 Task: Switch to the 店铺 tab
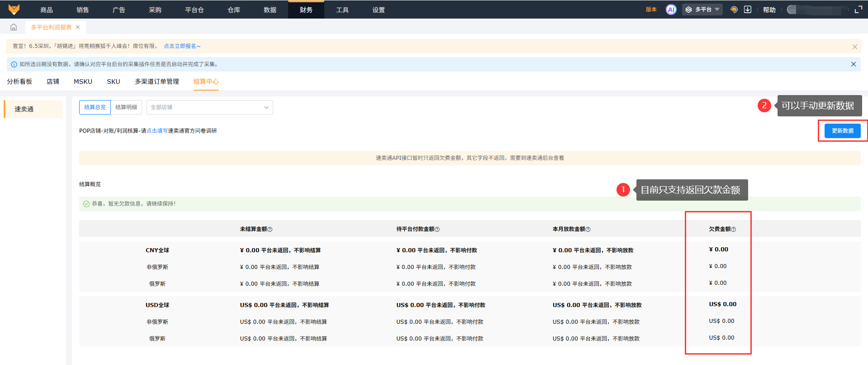tap(53, 82)
